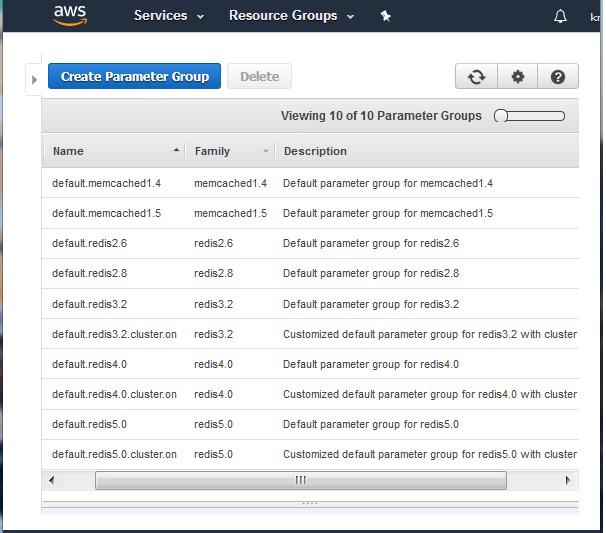Screen dimensions: 606x533
Task: Open table settings gear icon
Action: pyautogui.click(x=517, y=77)
